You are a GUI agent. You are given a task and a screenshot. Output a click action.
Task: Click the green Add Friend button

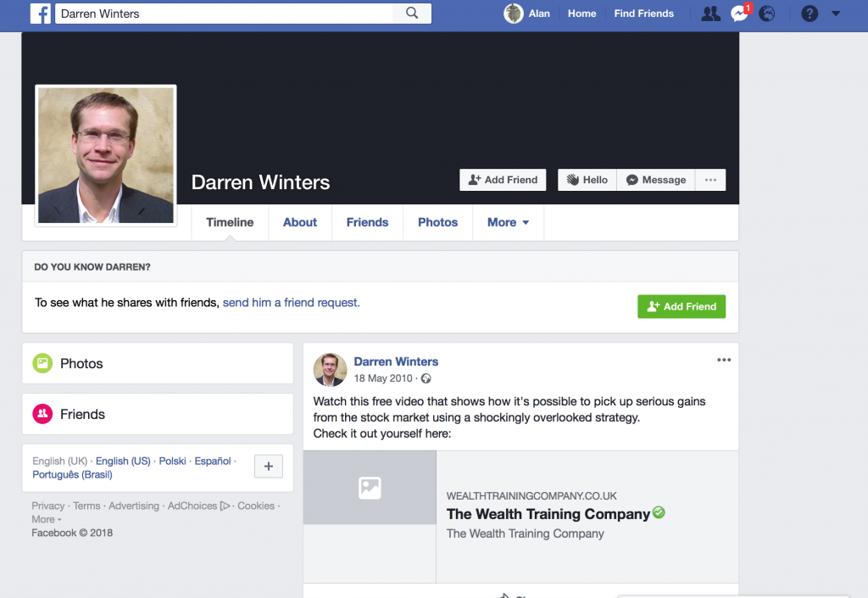point(682,307)
